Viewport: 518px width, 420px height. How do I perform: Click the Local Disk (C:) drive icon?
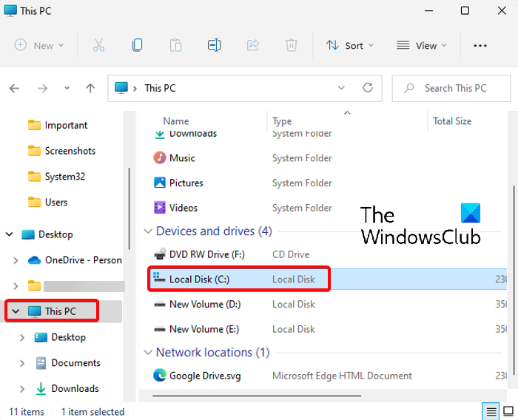(x=159, y=278)
